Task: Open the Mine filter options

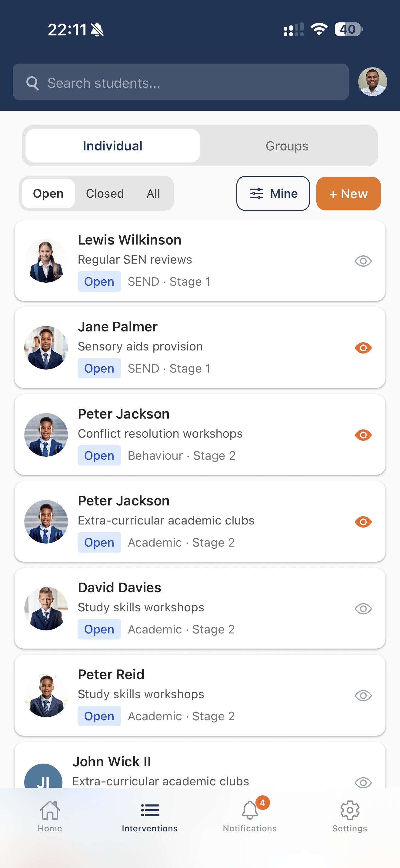Action: [273, 193]
